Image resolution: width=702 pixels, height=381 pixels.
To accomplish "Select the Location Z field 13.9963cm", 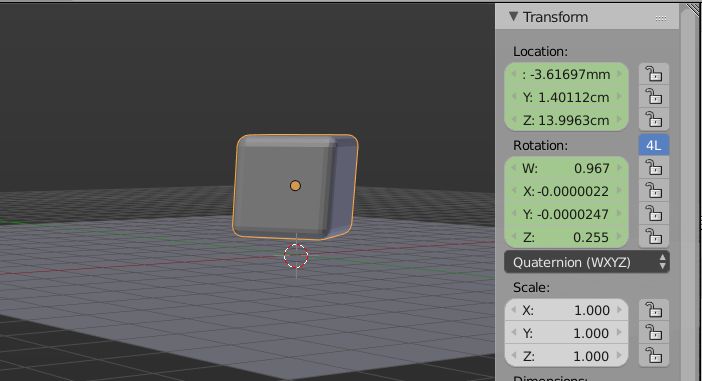I will (x=566, y=120).
